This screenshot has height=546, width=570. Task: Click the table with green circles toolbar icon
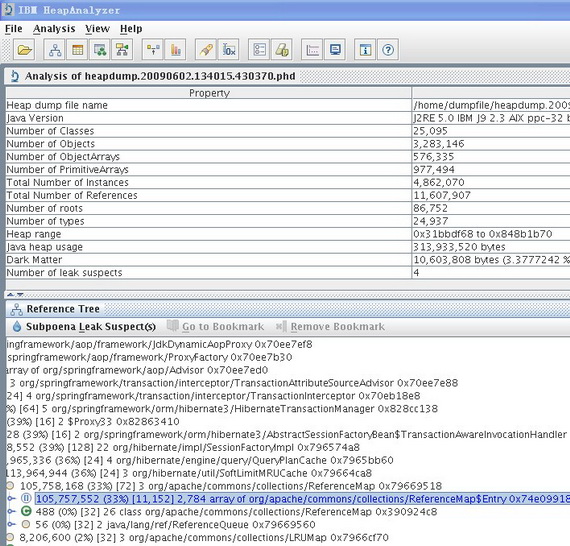[100, 49]
